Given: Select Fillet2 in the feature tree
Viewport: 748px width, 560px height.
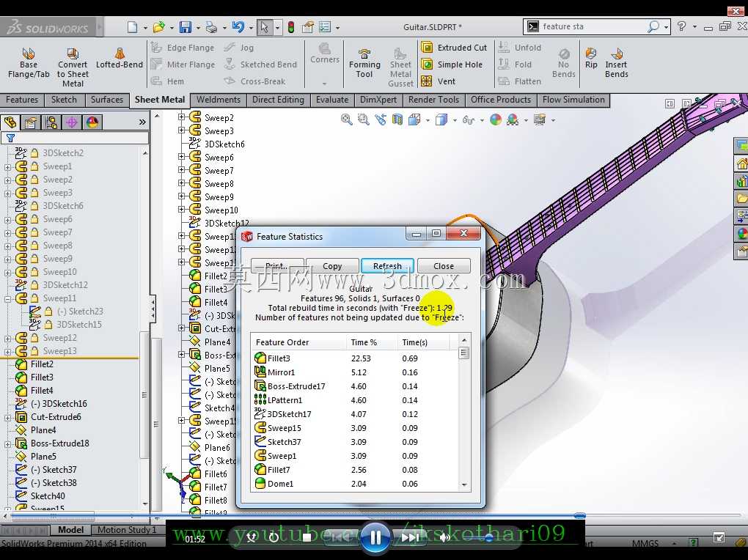Looking at the screenshot, I should 42,364.
